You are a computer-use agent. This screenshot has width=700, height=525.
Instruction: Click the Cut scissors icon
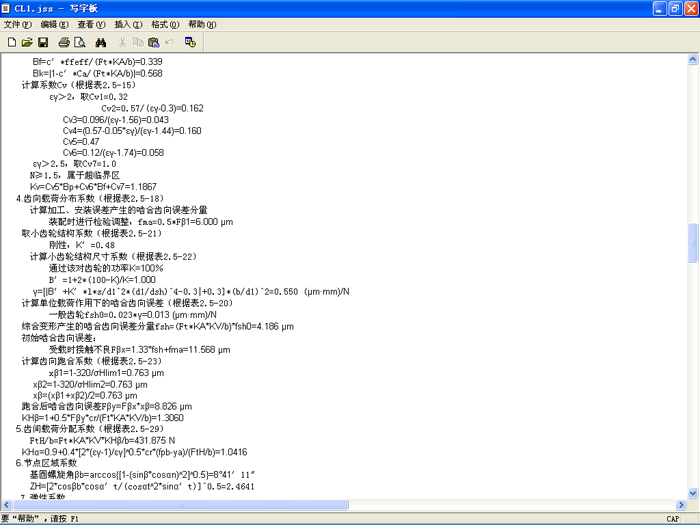click(122, 43)
